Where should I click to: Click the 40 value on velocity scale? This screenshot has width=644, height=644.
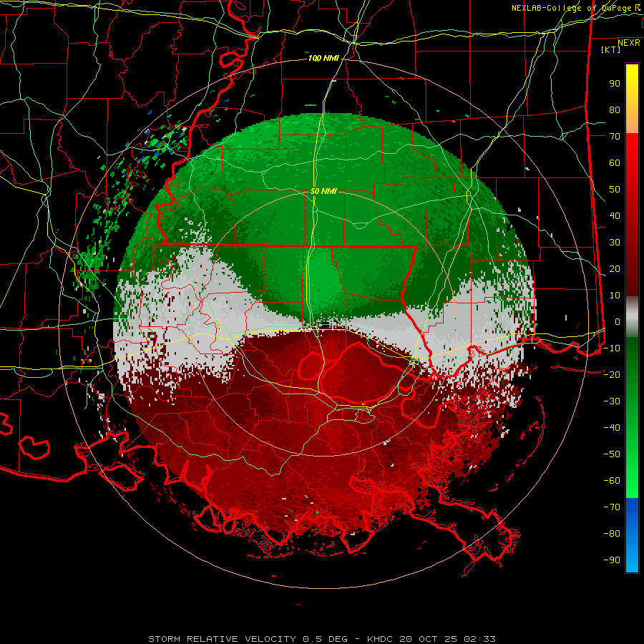tap(615, 216)
